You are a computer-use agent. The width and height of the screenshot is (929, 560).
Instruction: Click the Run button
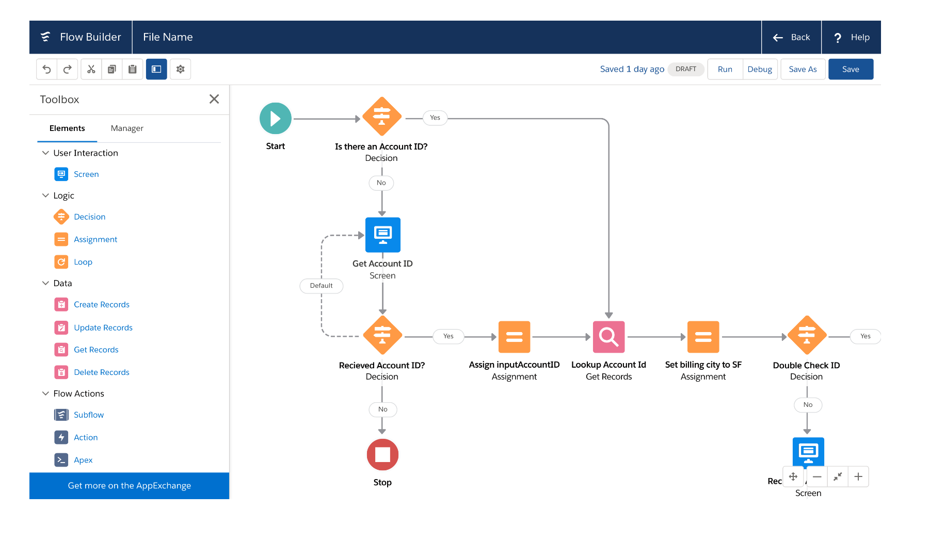pyautogui.click(x=725, y=69)
